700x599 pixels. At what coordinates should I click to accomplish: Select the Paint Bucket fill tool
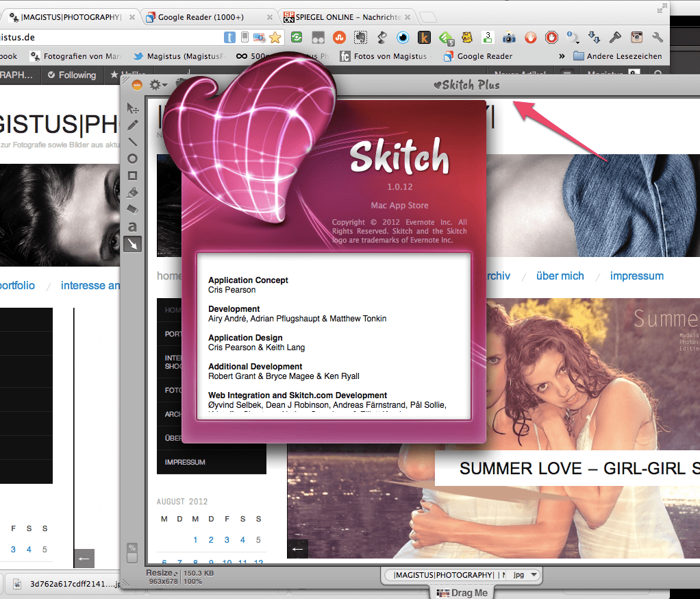coord(133,193)
